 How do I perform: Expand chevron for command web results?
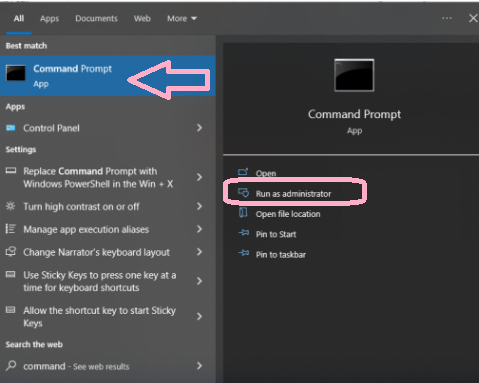tap(199, 366)
